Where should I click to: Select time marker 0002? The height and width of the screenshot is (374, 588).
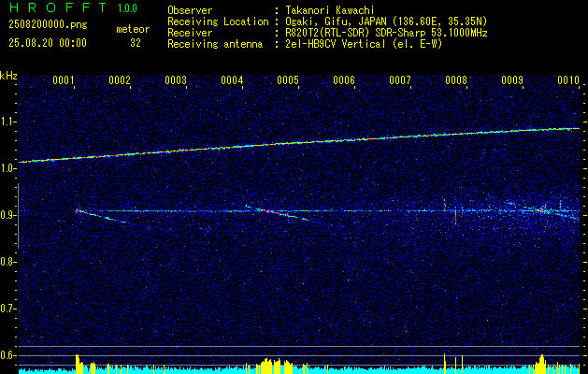(x=120, y=80)
